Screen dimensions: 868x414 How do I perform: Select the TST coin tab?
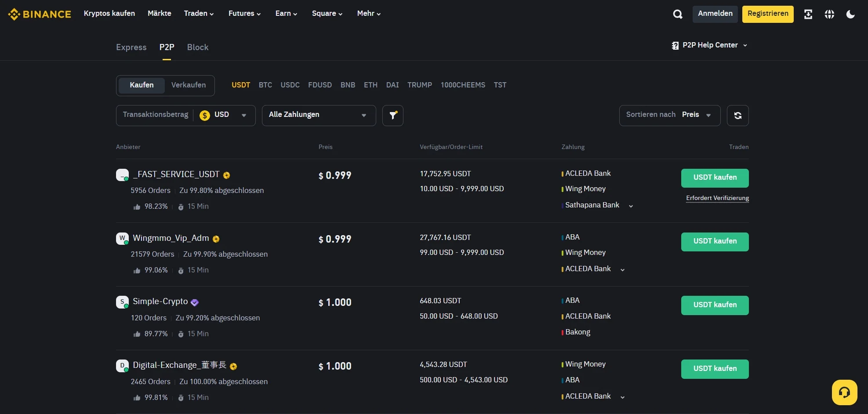pyautogui.click(x=500, y=85)
